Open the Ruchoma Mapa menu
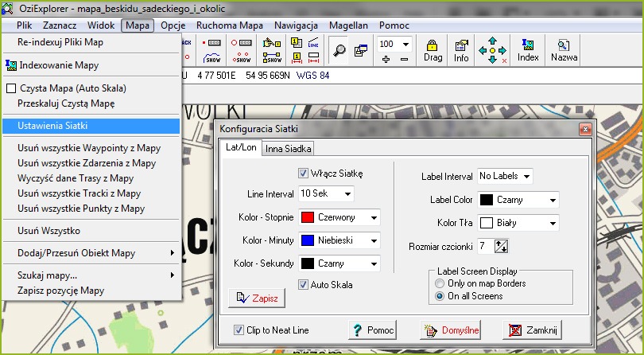This screenshot has width=644, height=355. (230, 25)
